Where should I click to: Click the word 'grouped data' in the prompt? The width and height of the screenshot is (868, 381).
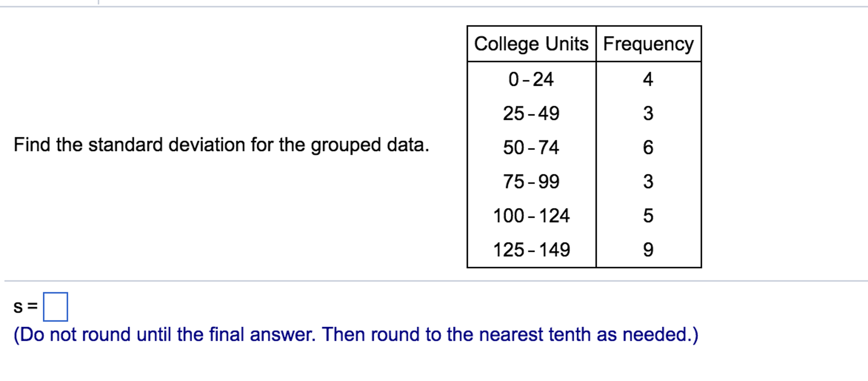coord(370,145)
